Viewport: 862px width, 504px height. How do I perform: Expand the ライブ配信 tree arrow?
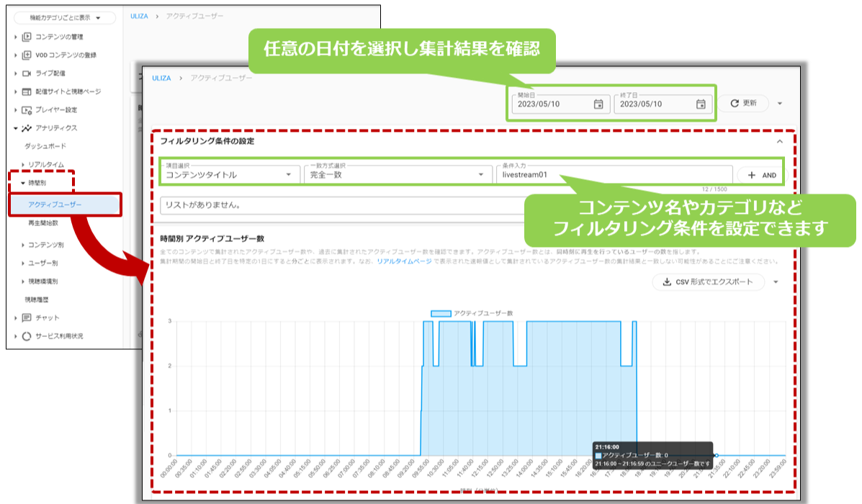pyautogui.click(x=15, y=73)
